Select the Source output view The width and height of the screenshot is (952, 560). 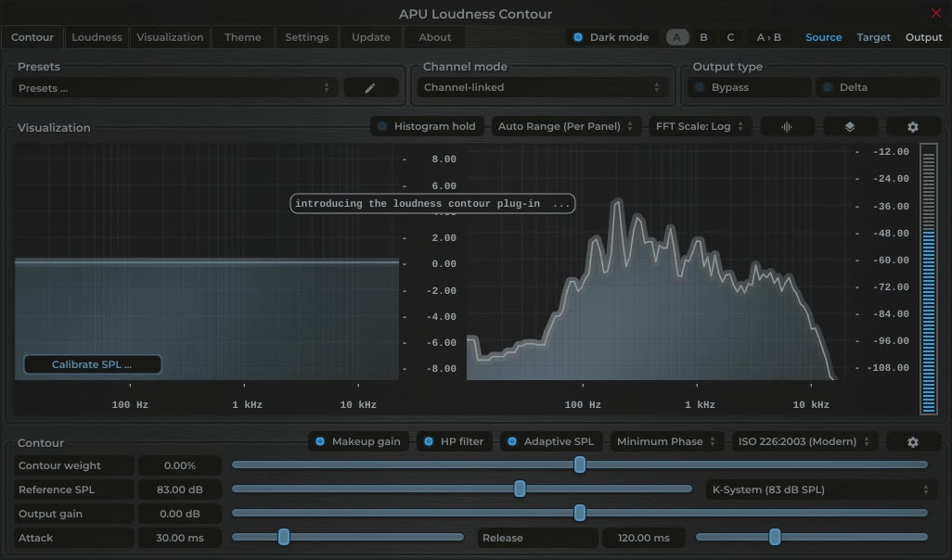[x=823, y=37]
